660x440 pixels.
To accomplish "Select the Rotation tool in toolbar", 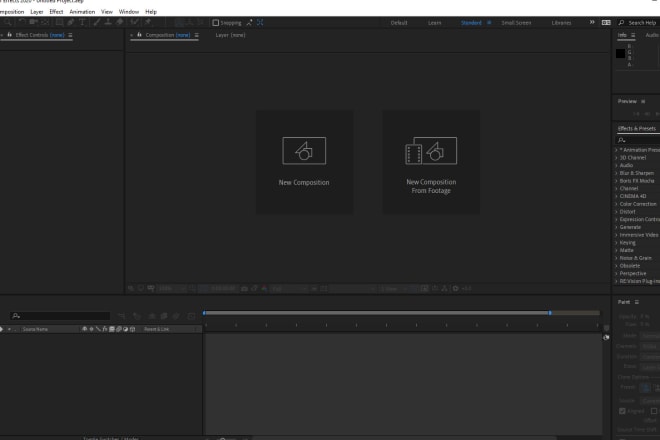I will point(22,22).
